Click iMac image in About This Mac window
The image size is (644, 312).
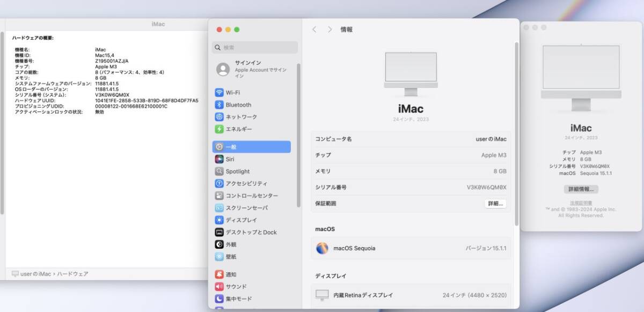pyautogui.click(x=581, y=78)
